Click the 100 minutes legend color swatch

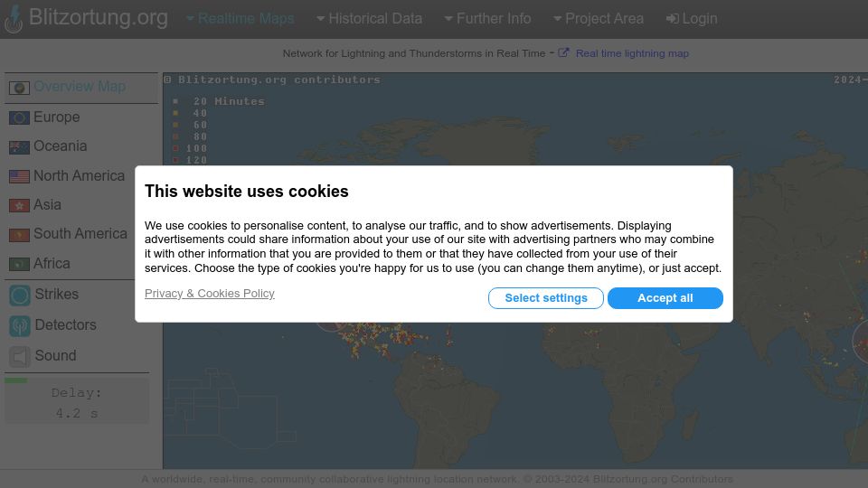175,148
